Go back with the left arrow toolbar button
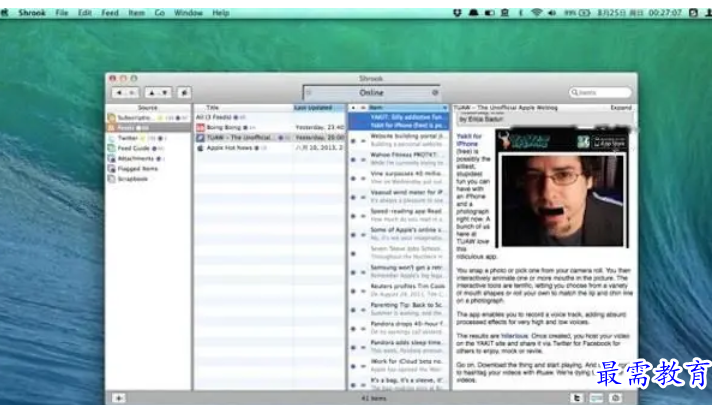Image resolution: width=718 pixels, height=405 pixels. pyautogui.click(x=119, y=93)
